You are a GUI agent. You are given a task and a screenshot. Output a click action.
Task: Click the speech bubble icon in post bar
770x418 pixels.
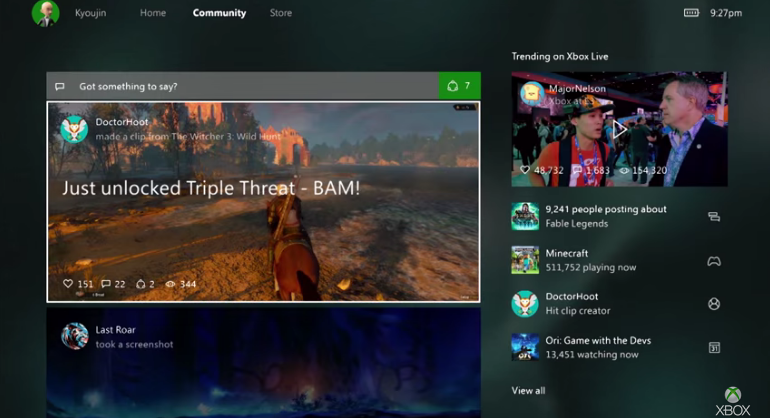tap(60, 86)
